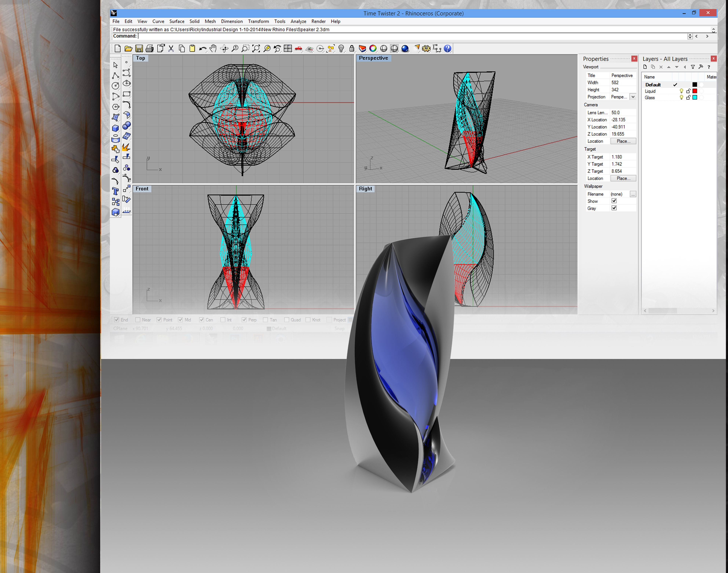Toggle the Mid osnap checkbox
The width and height of the screenshot is (728, 573).
click(180, 320)
